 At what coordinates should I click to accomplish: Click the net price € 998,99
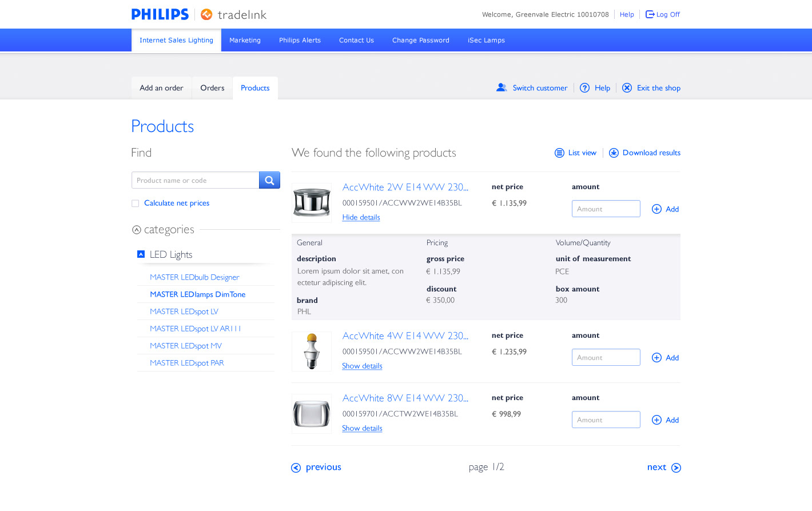tap(506, 414)
